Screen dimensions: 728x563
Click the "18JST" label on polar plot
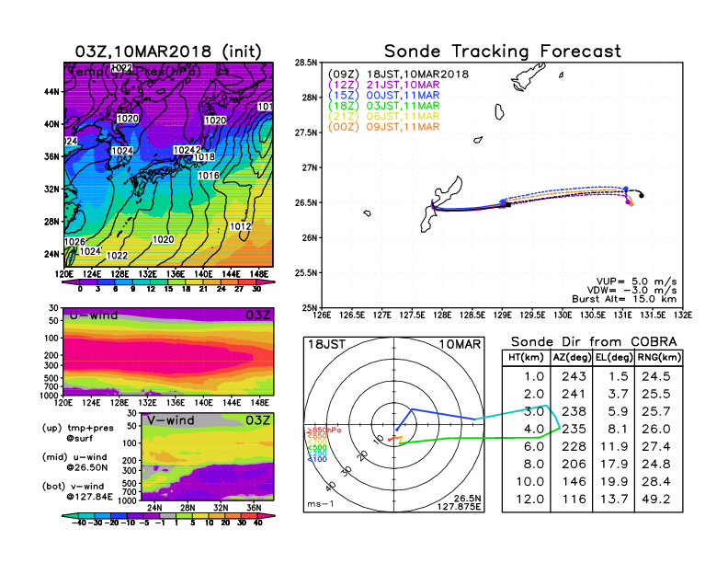pyautogui.click(x=327, y=345)
